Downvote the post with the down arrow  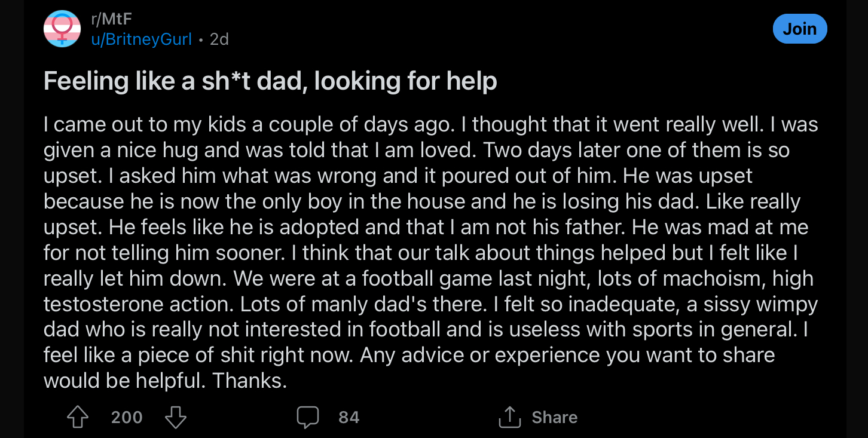[x=176, y=417]
